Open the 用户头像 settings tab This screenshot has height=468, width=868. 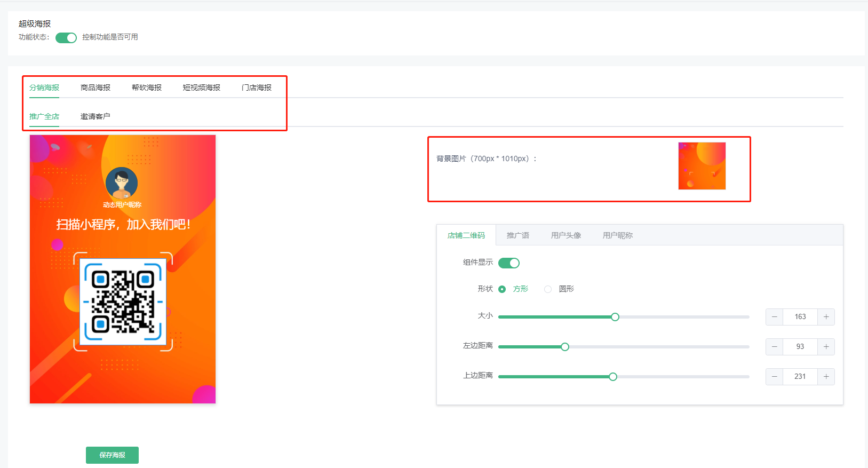point(566,235)
